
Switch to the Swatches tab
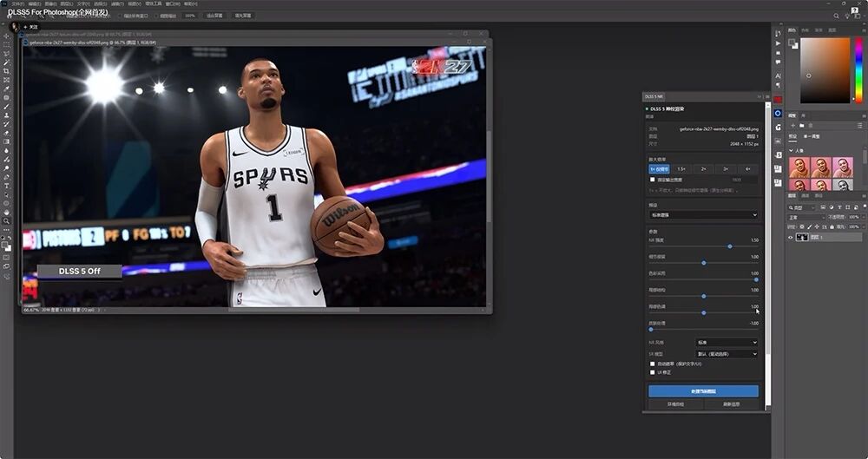click(x=805, y=30)
